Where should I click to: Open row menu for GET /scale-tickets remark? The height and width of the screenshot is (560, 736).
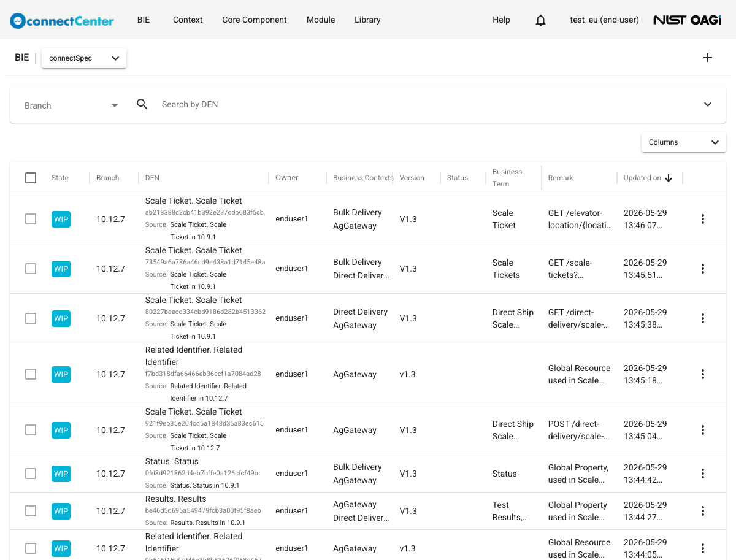pos(703,269)
